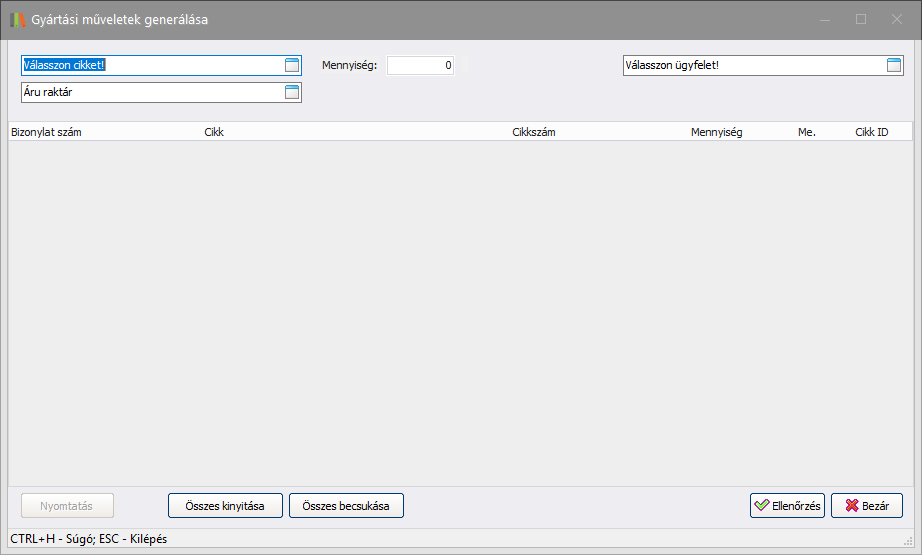
Task: Collapse all rows with Összes becsukása
Action: click(x=346, y=506)
